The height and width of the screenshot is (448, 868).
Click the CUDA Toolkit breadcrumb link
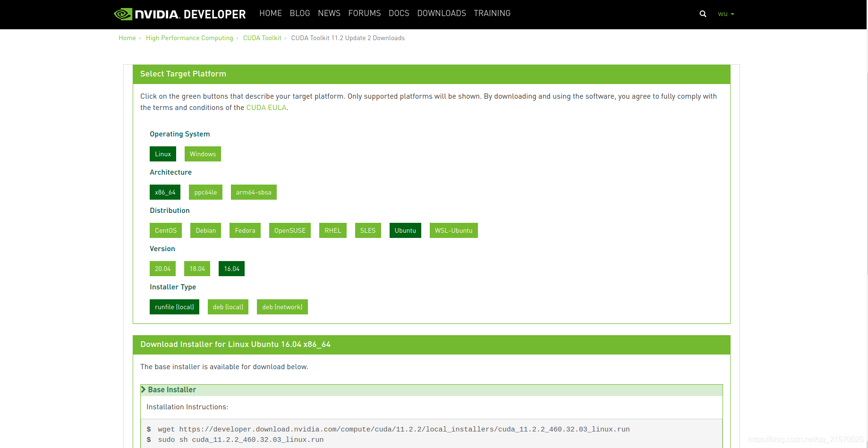(x=262, y=38)
